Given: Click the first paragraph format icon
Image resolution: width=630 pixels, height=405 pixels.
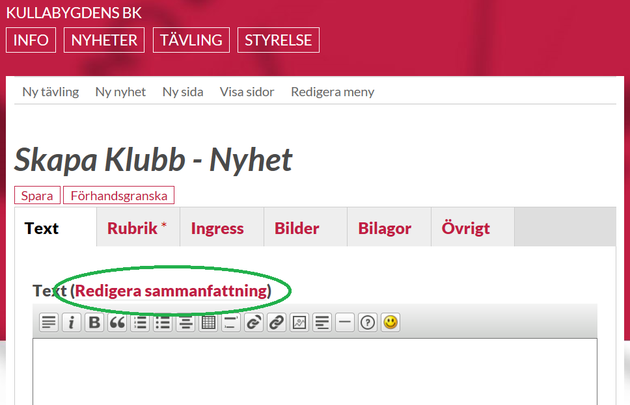Looking at the screenshot, I should click(49, 323).
